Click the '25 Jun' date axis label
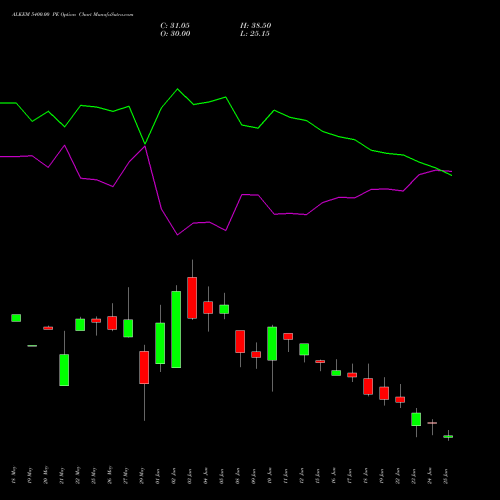 point(446,476)
